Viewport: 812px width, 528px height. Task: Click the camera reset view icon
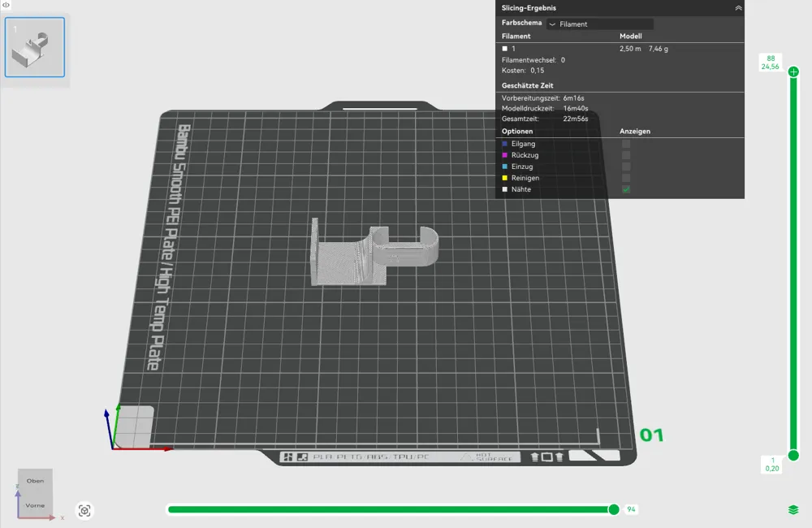84,511
